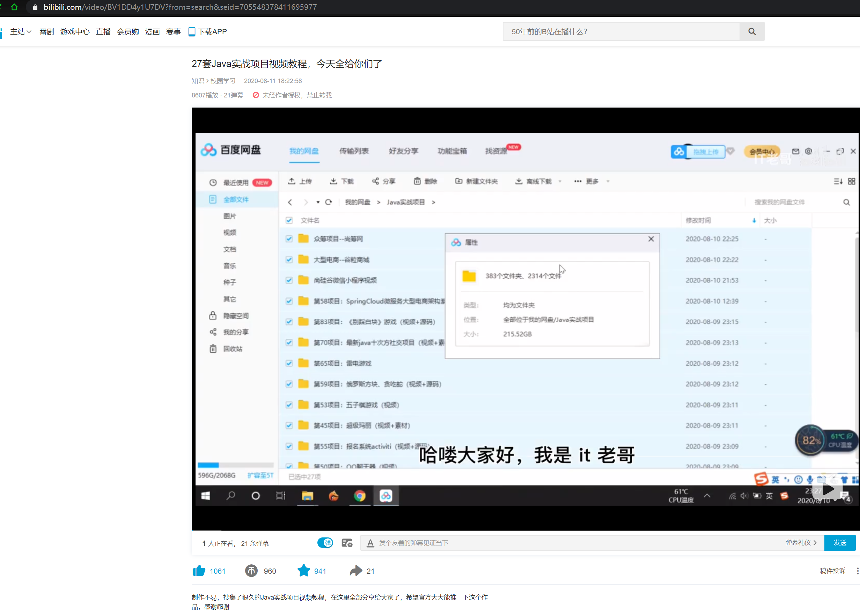Open 会员中心 button in Netdisk

tap(762, 152)
